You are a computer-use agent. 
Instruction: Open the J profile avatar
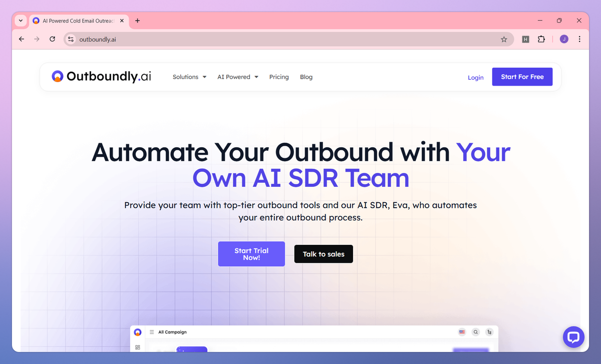[x=564, y=39]
